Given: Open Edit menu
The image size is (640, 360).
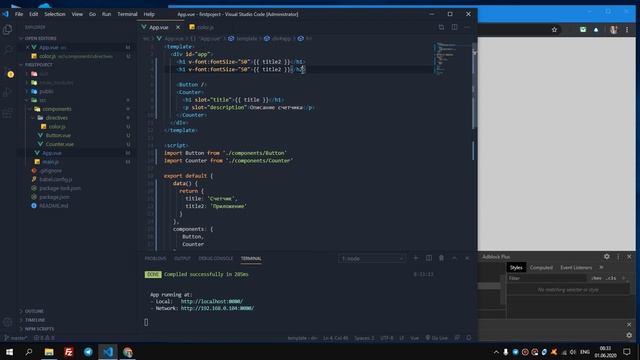Looking at the screenshot, I should pos(33,14).
